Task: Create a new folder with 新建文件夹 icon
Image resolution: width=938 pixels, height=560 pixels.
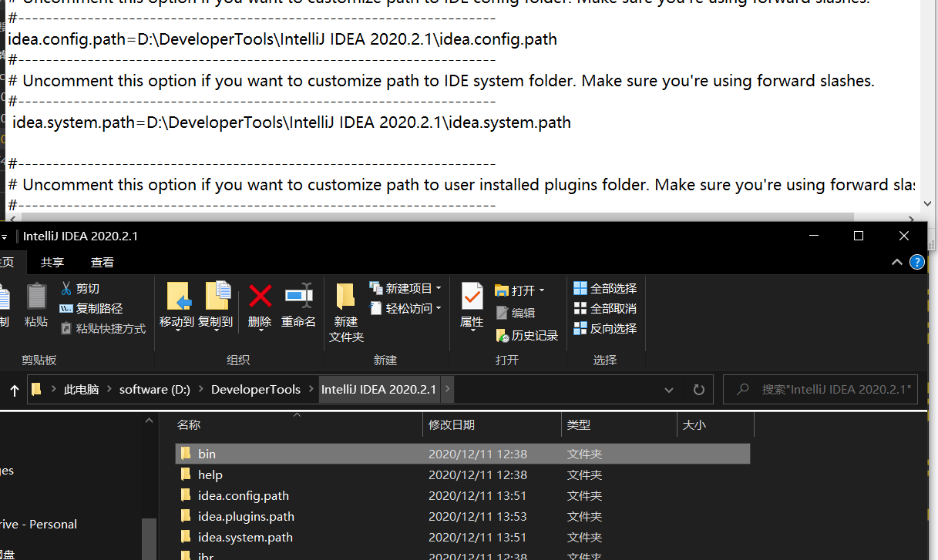Action: coord(346,297)
